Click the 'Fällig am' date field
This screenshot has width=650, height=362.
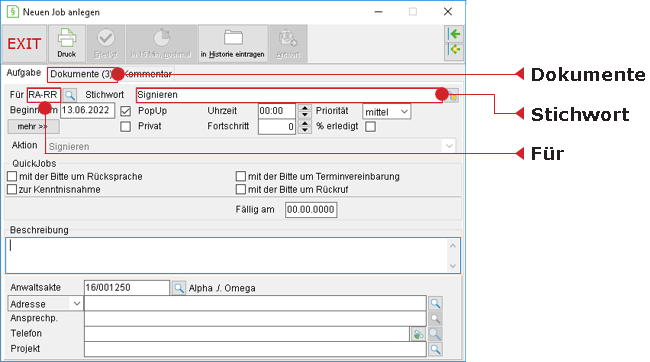click(311, 210)
